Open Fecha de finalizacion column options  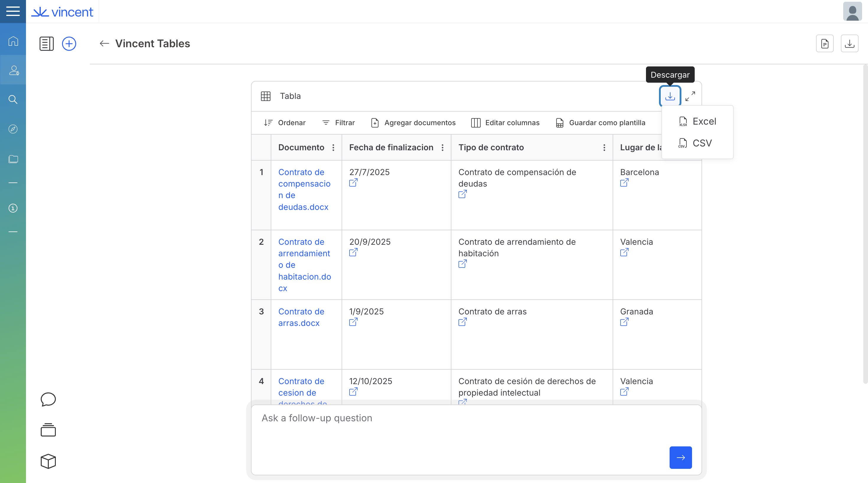tap(443, 148)
